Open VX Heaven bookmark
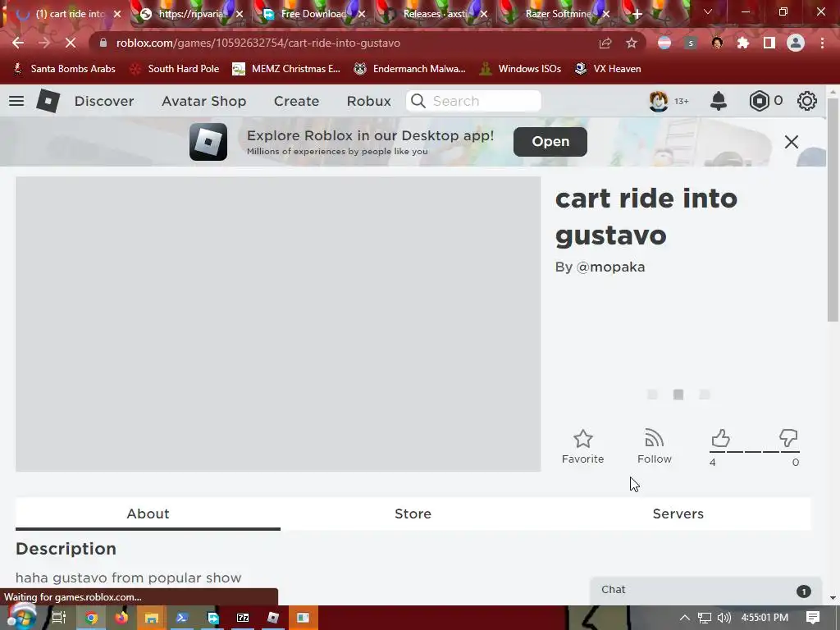 (608, 69)
